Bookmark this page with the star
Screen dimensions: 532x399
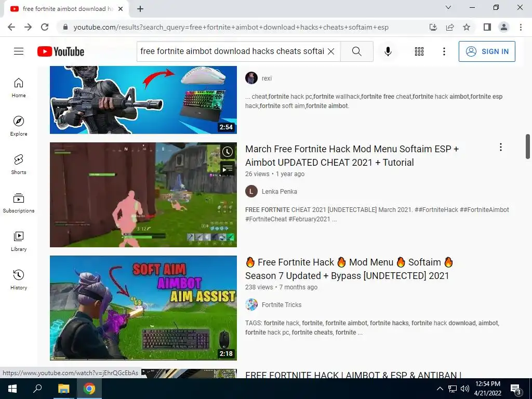(x=467, y=27)
